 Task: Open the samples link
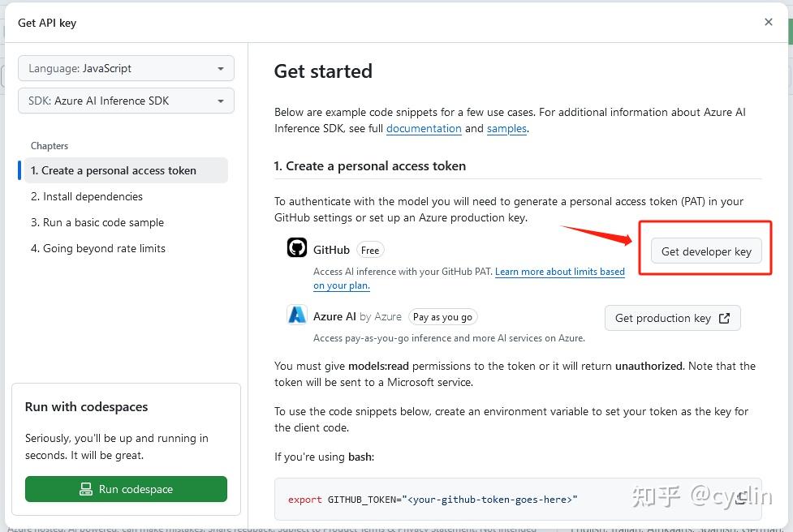(506, 128)
